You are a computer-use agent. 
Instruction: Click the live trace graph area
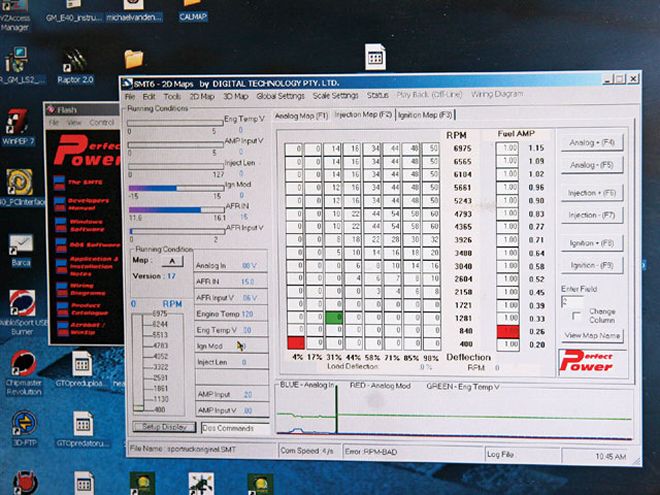click(x=455, y=412)
